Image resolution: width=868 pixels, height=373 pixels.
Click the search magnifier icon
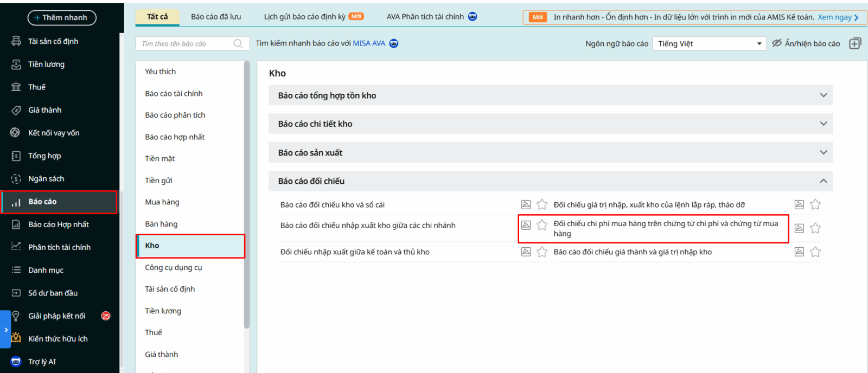tap(238, 43)
